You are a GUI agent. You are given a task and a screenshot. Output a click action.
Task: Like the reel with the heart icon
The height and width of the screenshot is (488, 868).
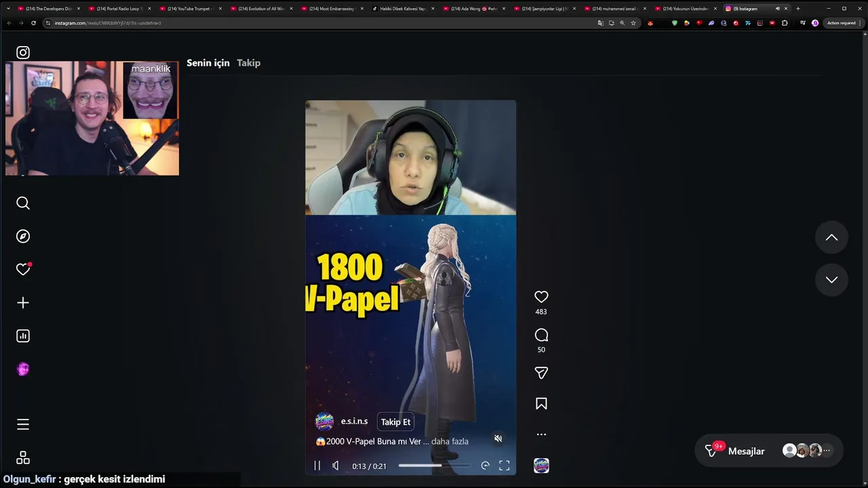541,297
